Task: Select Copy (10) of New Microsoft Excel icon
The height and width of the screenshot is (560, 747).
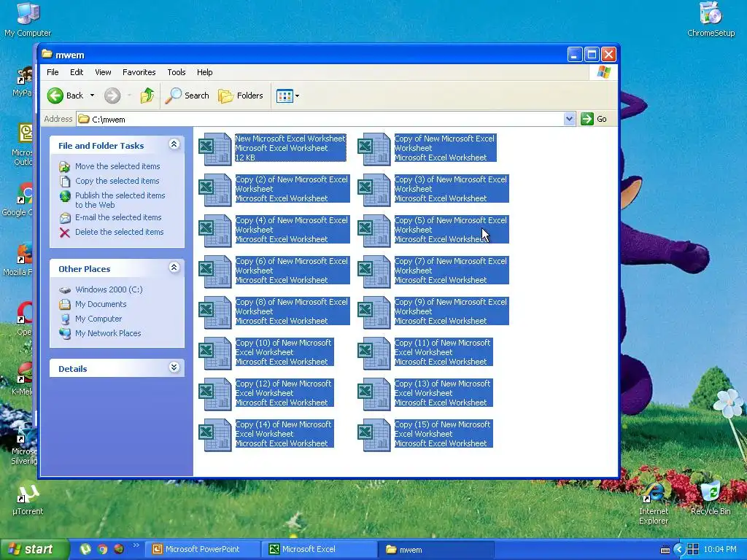Action: pyautogui.click(x=215, y=354)
